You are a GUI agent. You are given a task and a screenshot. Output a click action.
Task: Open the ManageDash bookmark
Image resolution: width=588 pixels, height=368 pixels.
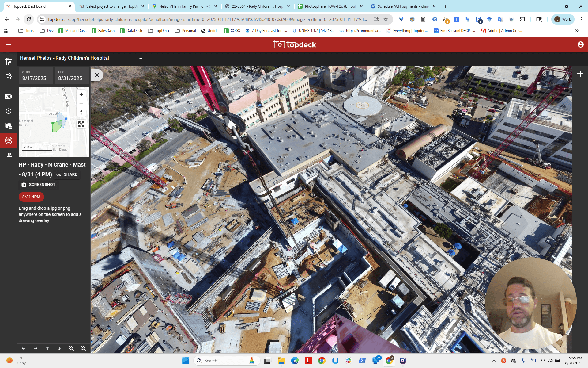click(x=73, y=31)
